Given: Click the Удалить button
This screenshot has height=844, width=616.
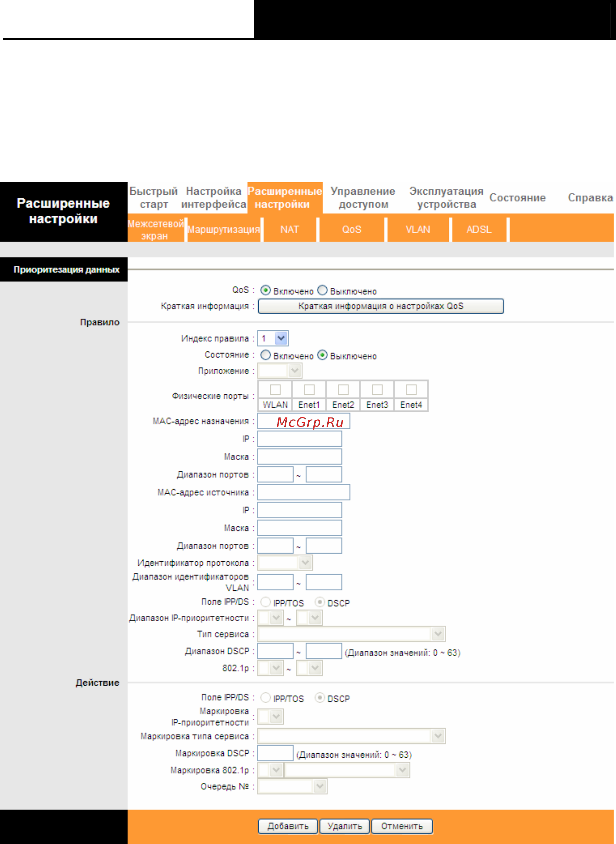Looking at the screenshot, I should click(345, 826).
